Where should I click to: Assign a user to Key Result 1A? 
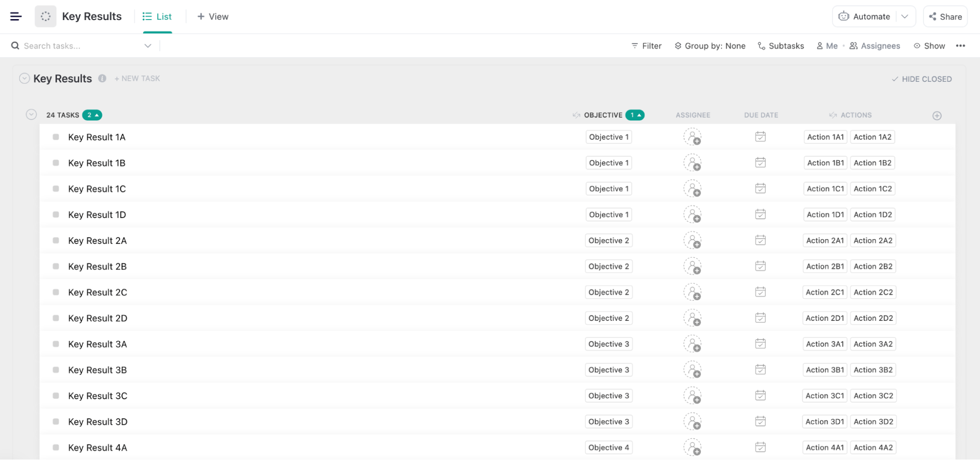(x=692, y=137)
